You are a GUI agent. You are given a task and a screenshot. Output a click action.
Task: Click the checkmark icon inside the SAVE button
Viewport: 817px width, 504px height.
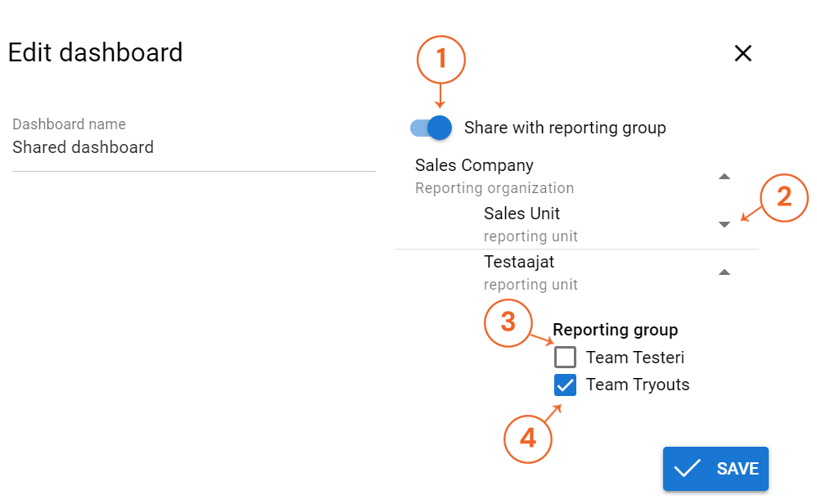688,468
